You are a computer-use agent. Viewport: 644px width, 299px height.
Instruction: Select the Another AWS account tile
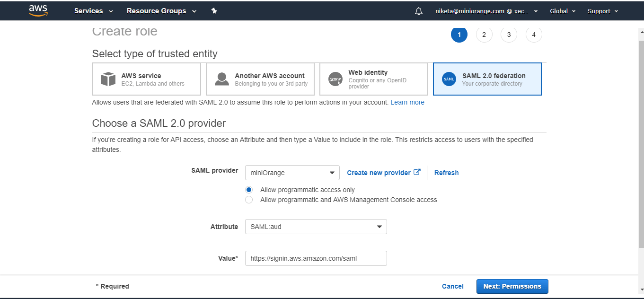point(260,79)
